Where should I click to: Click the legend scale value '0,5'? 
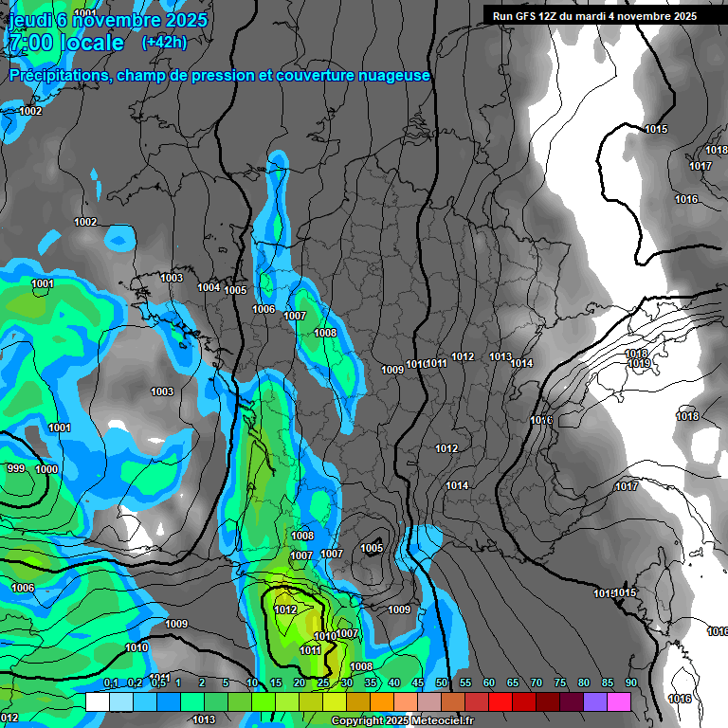point(159,683)
